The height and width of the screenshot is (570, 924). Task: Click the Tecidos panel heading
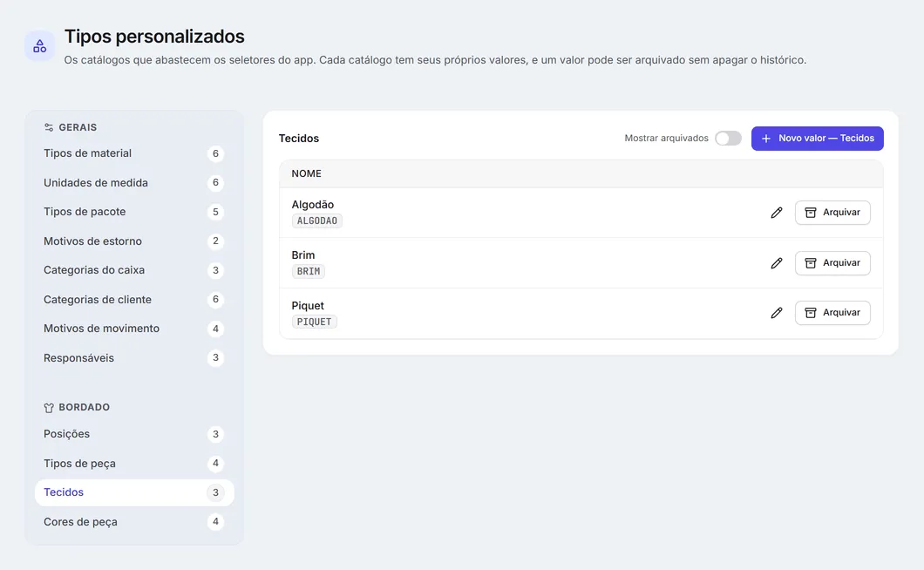299,139
